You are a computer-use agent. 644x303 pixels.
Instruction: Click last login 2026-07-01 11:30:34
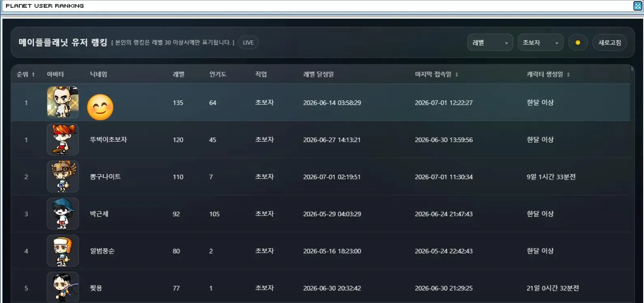[444, 177]
